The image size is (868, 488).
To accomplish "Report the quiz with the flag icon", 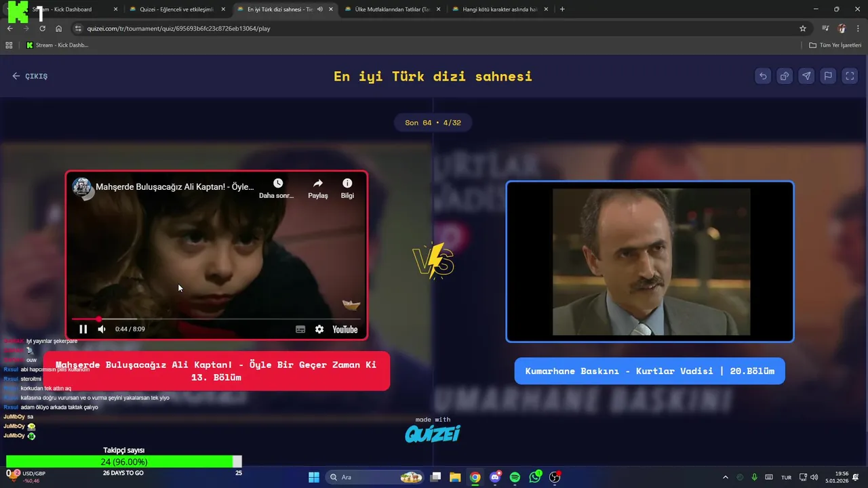I will coord(828,76).
